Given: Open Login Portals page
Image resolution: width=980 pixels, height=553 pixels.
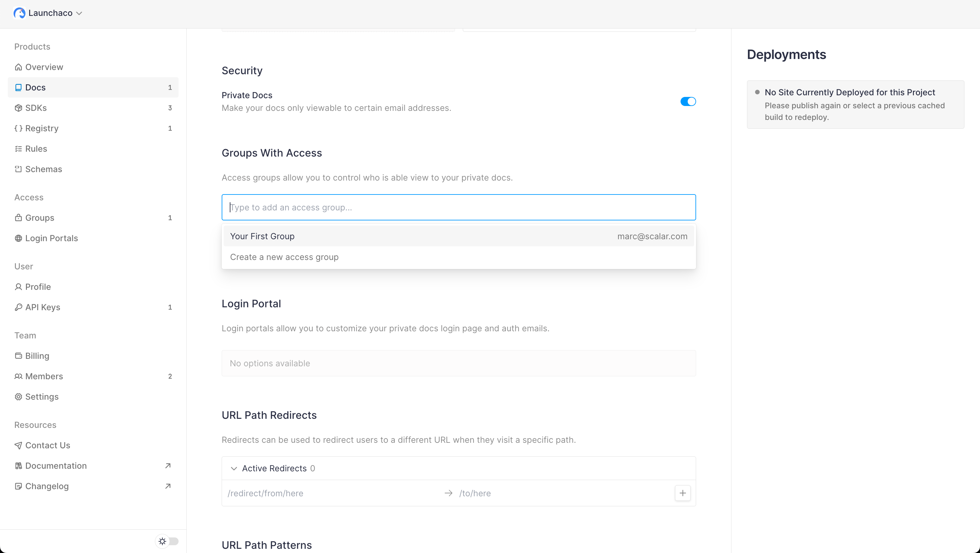Looking at the screenshot, I should click(93, 238).
